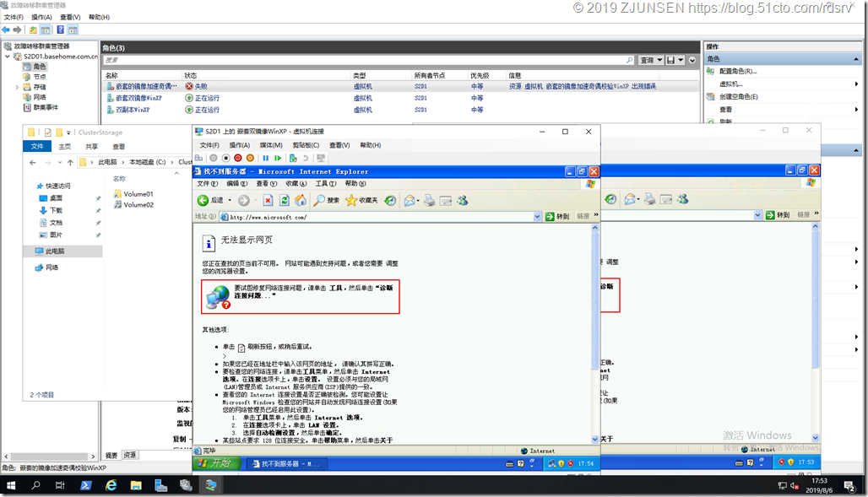
Task: Open 剪贴板(C) menu in VM connection
Action: point(306,145)
